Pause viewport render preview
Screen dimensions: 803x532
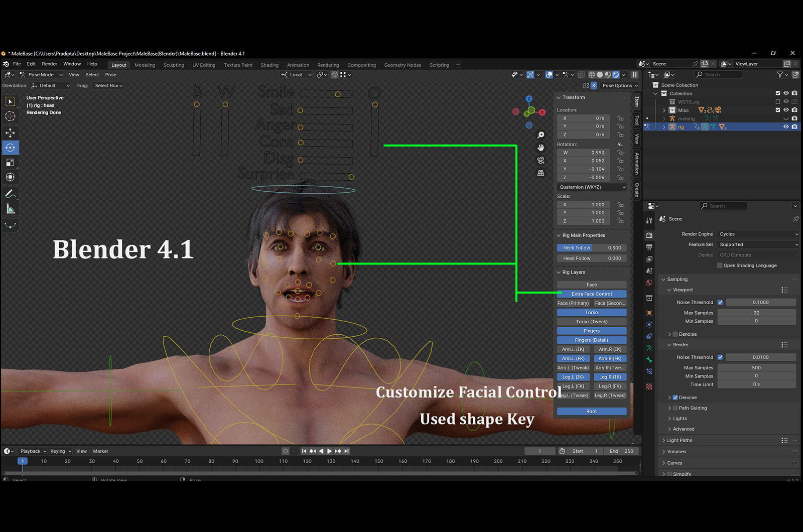(634, 75)
